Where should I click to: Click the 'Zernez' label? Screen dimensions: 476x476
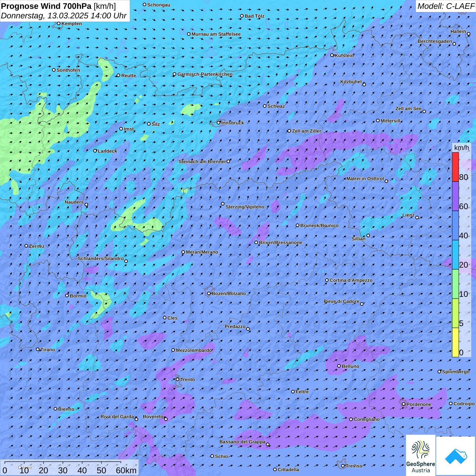pyautogui.click(x=37, y=246)
